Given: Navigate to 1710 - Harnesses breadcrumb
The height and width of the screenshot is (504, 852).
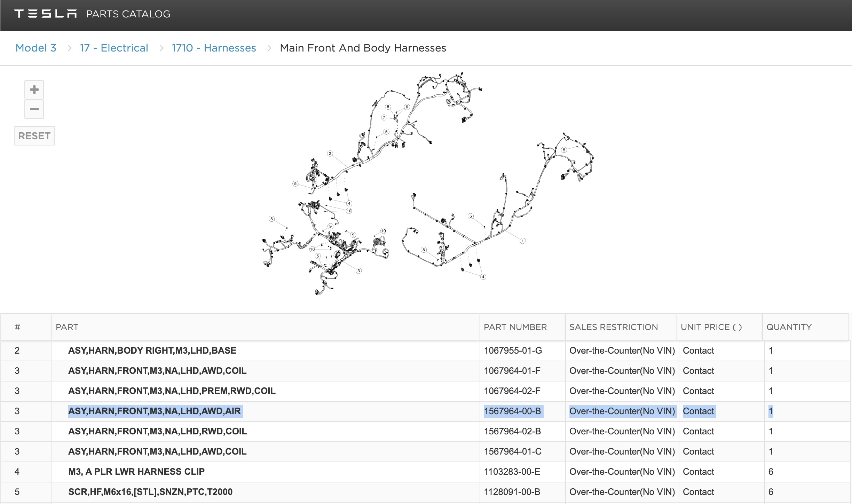Looking at the screenshot, I should (214, 48).
